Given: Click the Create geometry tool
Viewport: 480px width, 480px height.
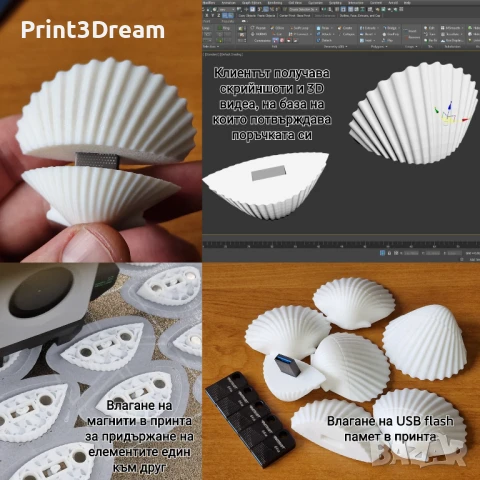Looking at the screenshot, I should [345, 28].
